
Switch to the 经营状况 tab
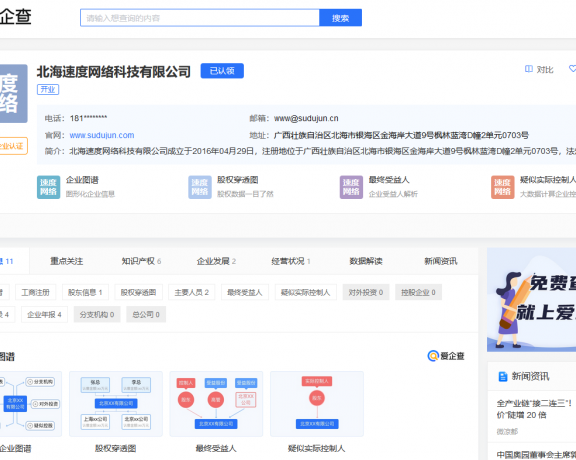tap(291, 261)
